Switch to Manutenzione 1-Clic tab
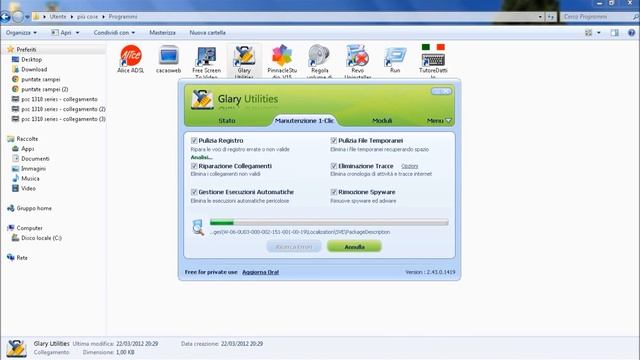The image size is (640, 360). coord(304,121)
